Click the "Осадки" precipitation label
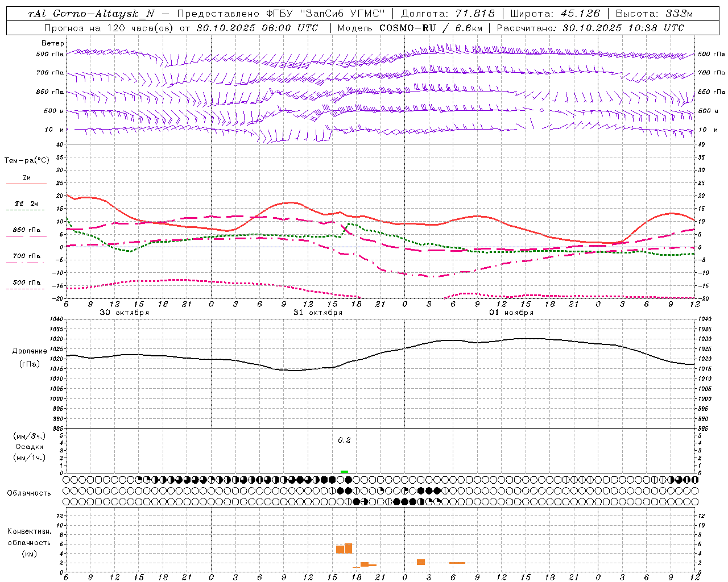Screen dimensions: 728x582 click(x=30, y=447)
